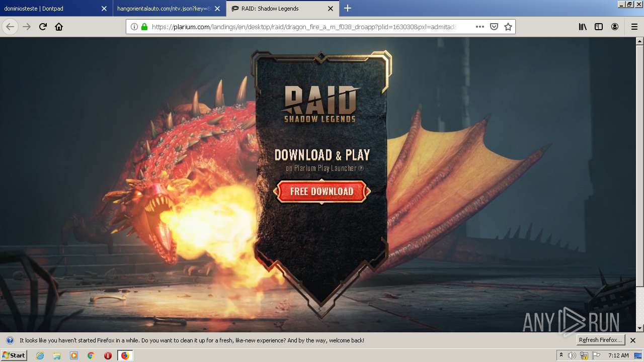
Task: Click the Plarium Play Launcher help icon
Action: tap(361, 168)
